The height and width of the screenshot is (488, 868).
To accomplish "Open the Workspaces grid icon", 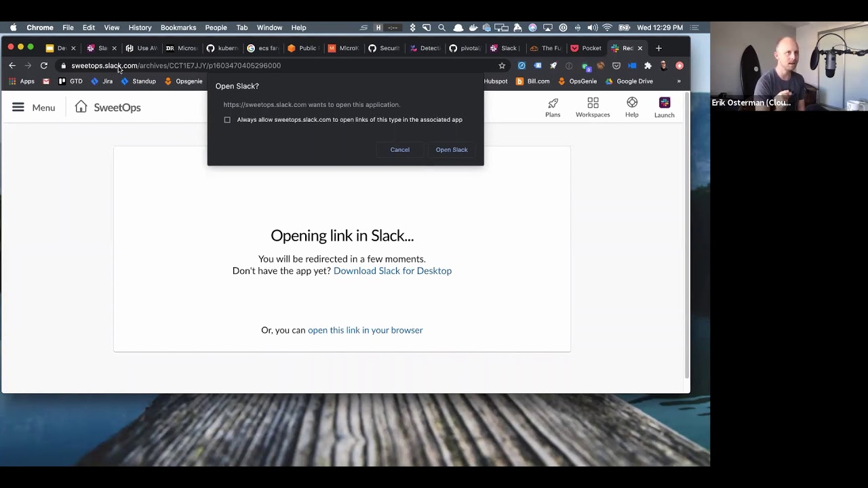I will point(593,102).
